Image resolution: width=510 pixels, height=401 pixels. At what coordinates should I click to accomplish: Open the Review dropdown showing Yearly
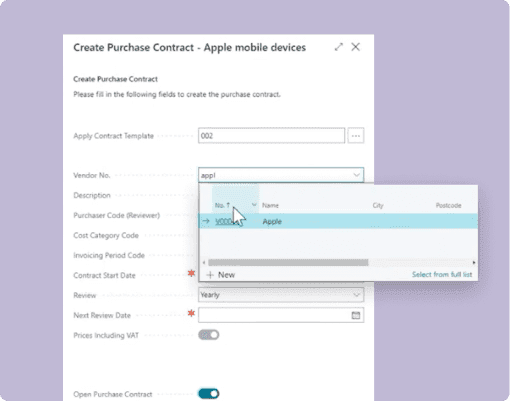(281, 295)
